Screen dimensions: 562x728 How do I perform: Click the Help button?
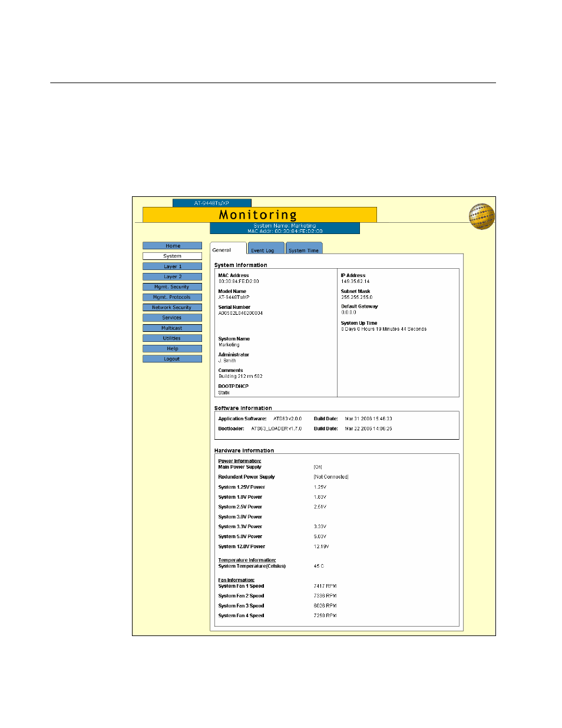click(172, 349)
